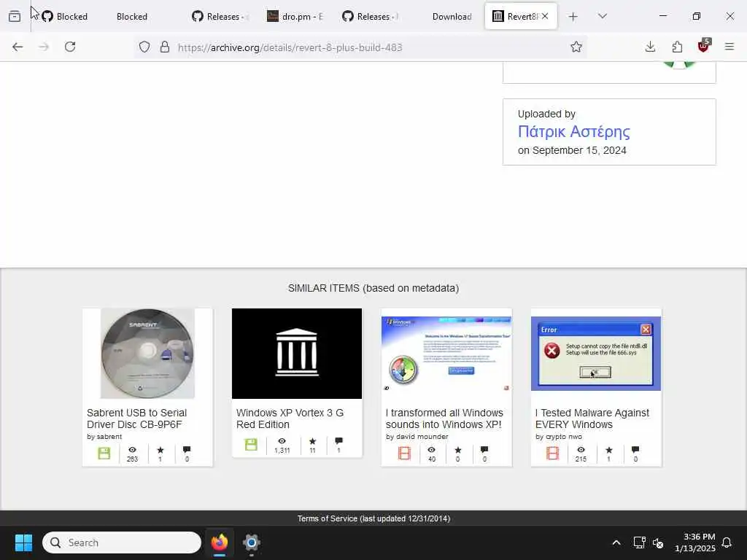Viewport: 747px width, 560px height.
Task: Click software floppy icon on Sabrent card
Action: click(104, 453)
